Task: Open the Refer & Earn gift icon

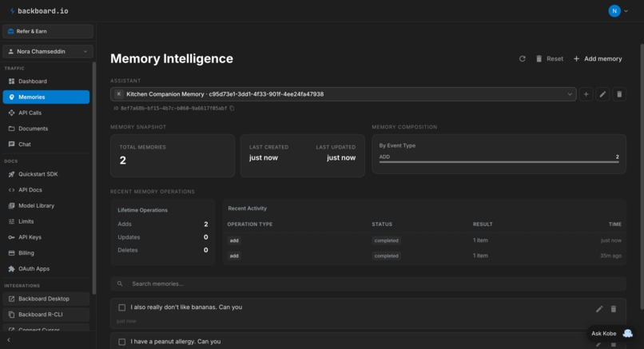Action: (x=10, y=31)
